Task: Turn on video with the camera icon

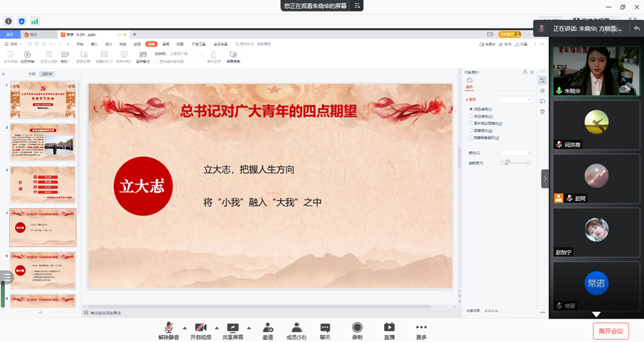Action: (x=201, y=328)
